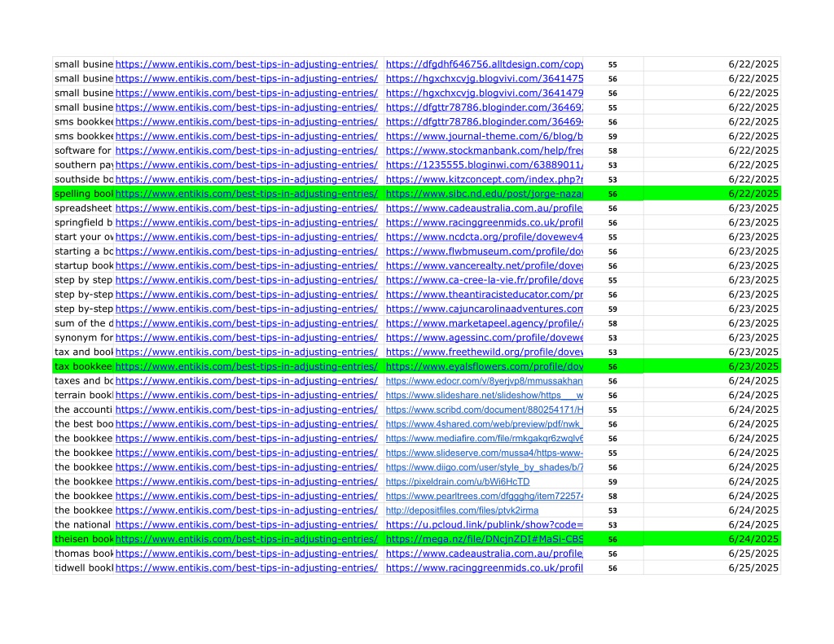Open the hgxchxcvjg.blogvivi.com/3641479 link
834x644 pixels.
[484, 93]
